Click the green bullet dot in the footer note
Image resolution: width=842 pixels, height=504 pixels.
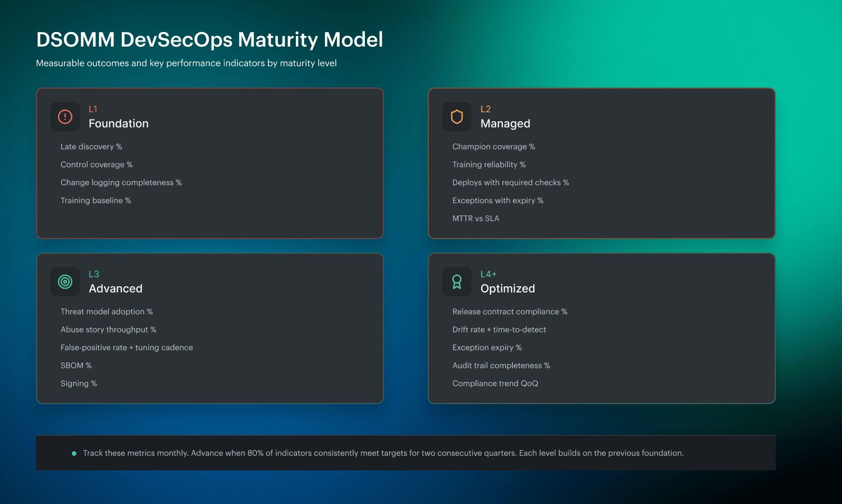74,453
